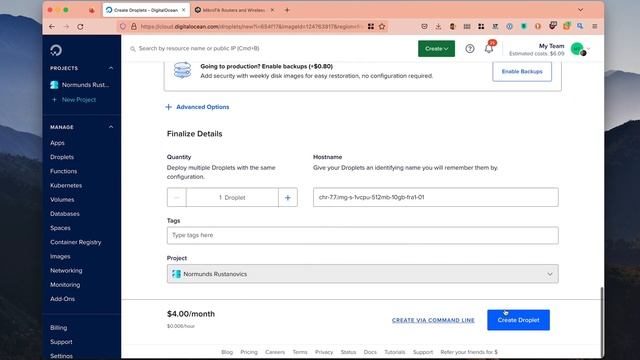This screenshot has width=640, height=360.
Task: Click the Normunds Rust project icon in sidebar
Action: point(54,85)
